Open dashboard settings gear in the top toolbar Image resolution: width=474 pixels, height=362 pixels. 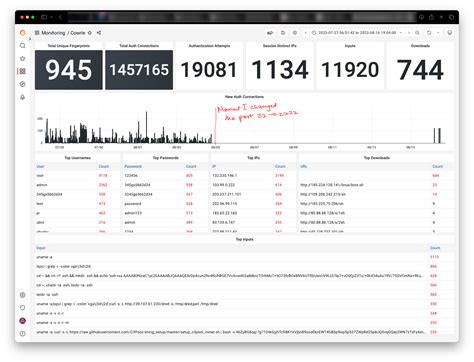pos(295,33)
